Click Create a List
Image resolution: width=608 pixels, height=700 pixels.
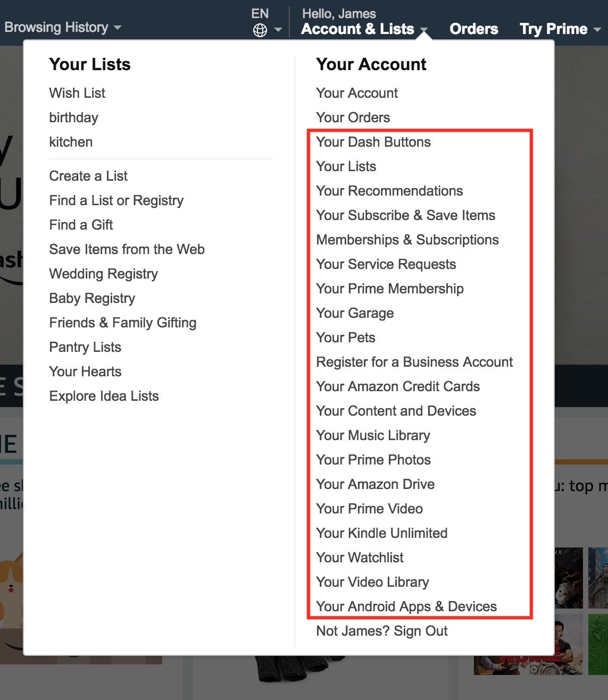point(88,176)
